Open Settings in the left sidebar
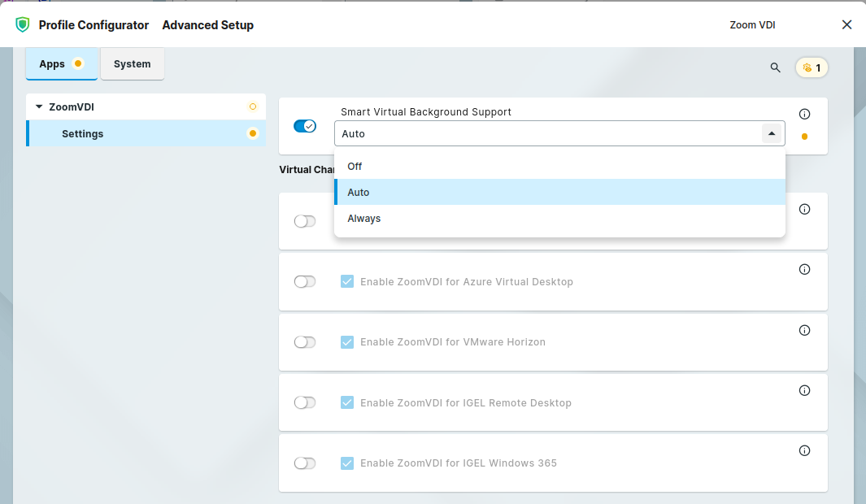The height and width of the screenshot is (504, 866). pyautogui.click(x=83, y=133)
